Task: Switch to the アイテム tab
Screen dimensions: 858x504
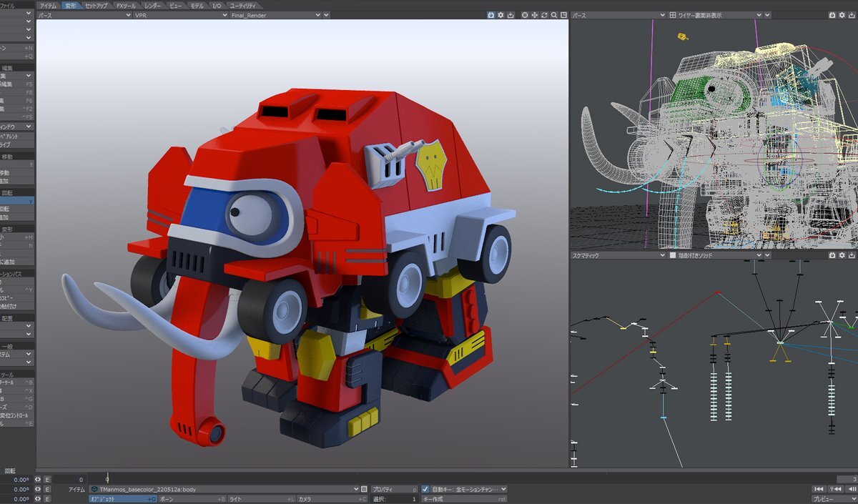Action: tap(48, 5)
